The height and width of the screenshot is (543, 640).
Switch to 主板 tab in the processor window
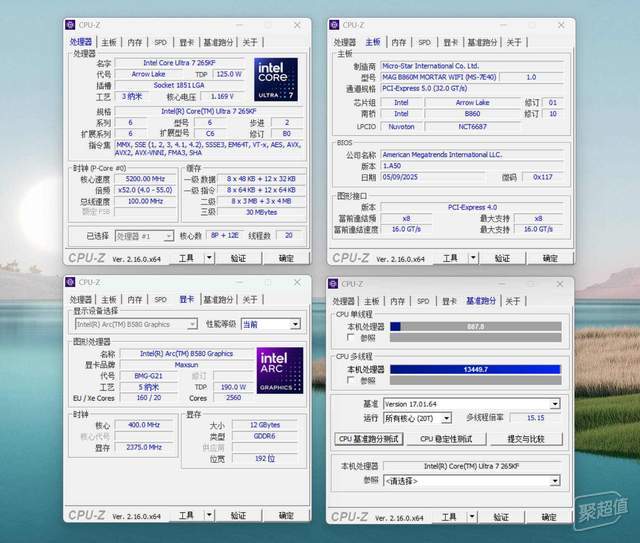pyautogui.click(x=109, y=42)
